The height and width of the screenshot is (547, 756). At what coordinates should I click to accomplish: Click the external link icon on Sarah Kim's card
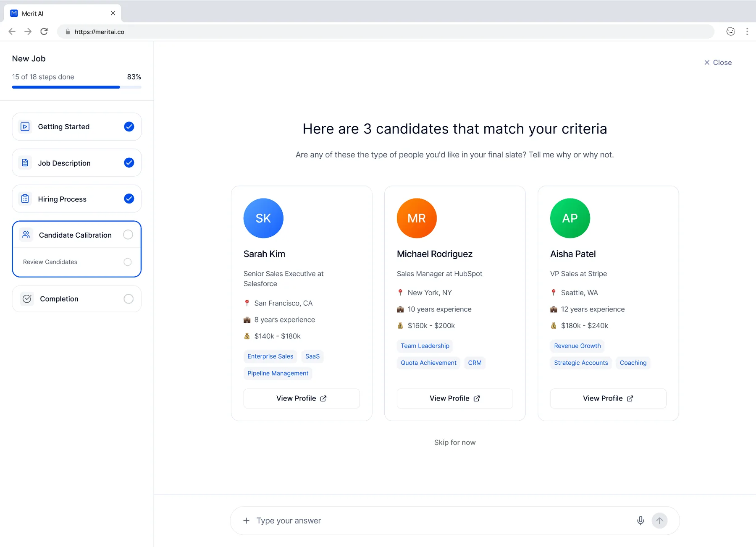[323, 398]
